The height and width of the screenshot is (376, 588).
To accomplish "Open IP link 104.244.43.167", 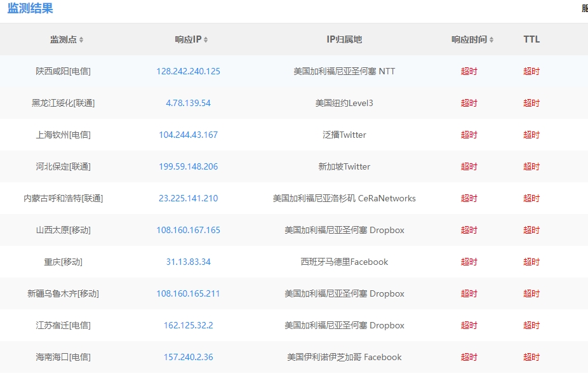I will [x=188, y=135].
